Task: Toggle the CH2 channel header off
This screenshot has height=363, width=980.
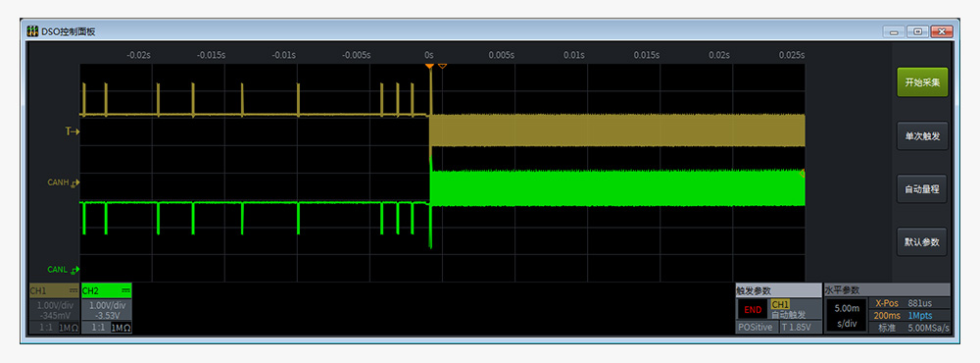Action: click(106, 291)
